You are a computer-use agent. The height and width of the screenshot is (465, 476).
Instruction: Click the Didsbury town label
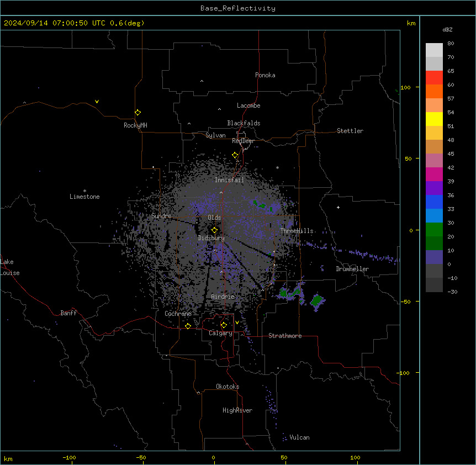pos(211,238)
